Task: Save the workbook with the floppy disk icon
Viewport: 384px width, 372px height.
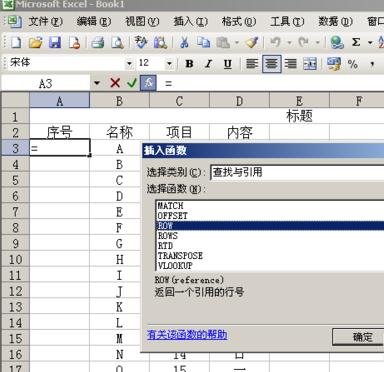Action: (x=55, y=43)
